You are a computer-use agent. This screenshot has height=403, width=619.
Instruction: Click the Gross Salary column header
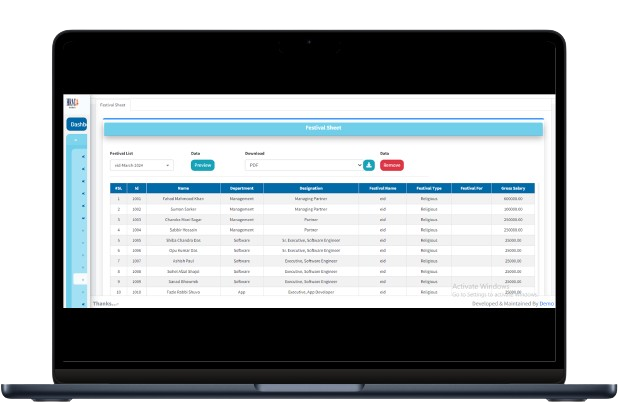pyautogui.click(x=513, y=188)
